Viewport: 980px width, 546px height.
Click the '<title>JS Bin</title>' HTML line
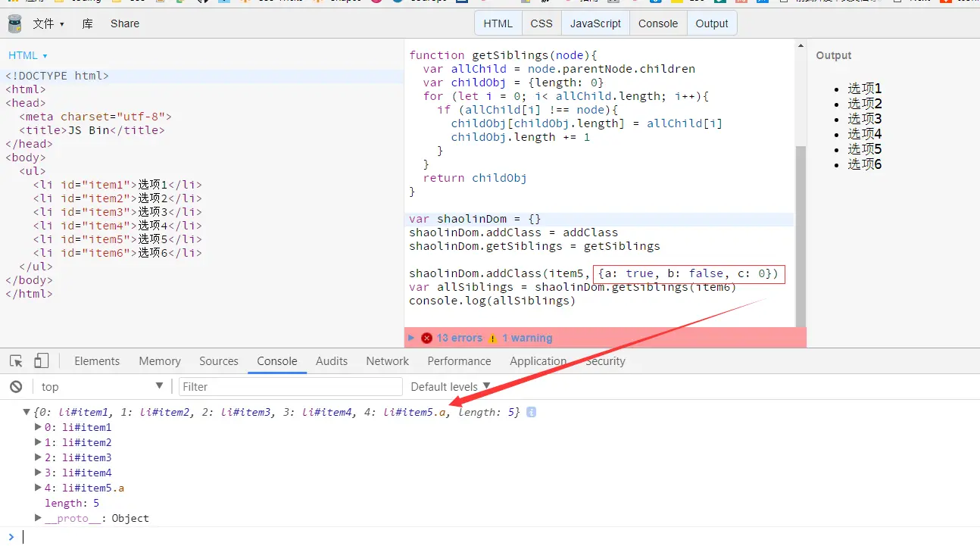pos(92,130)
